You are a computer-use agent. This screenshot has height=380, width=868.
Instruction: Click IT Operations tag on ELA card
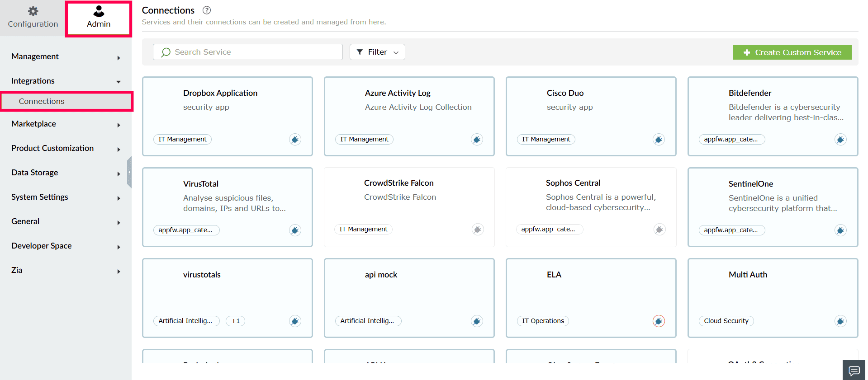[543, 321]
